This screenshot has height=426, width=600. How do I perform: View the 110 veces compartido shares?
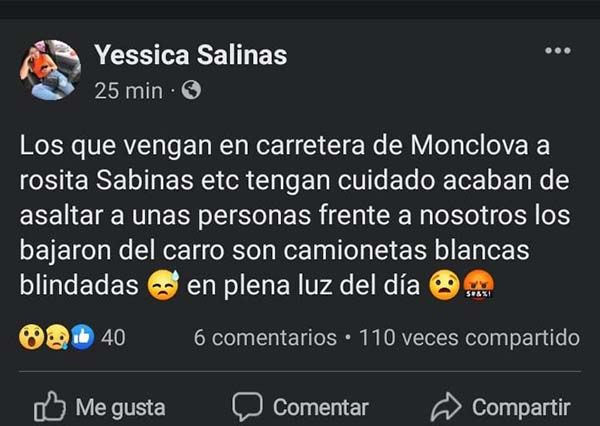coord(469,338)
